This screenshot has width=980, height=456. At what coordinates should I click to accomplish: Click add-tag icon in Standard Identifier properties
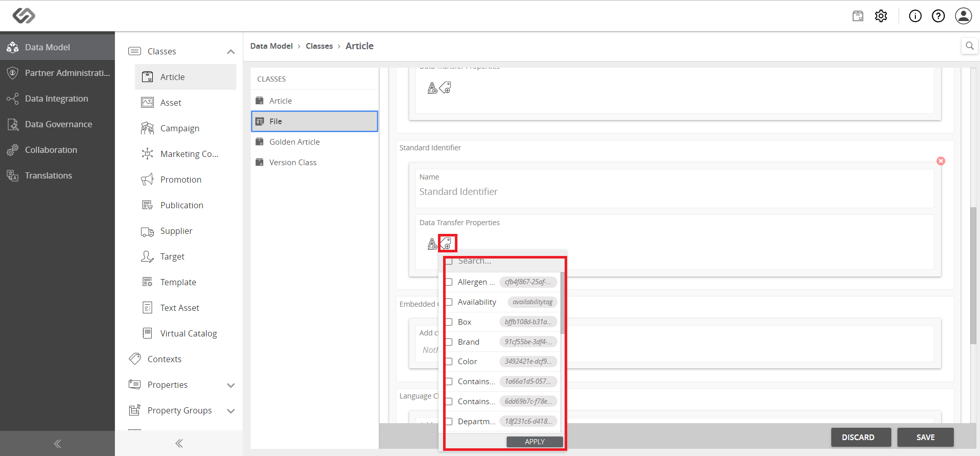point(446,243)
